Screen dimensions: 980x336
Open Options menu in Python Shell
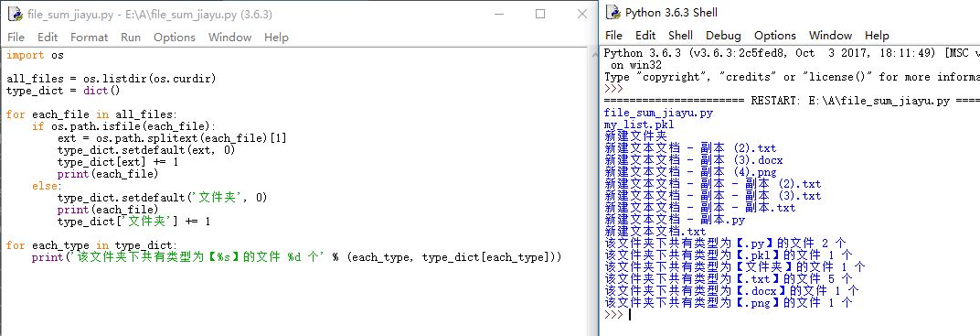[x=775, y=35]
